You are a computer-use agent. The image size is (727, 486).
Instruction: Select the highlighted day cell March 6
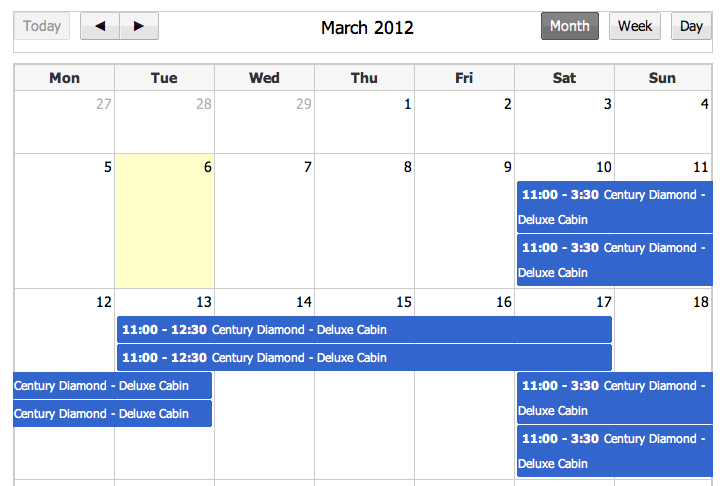165,221
